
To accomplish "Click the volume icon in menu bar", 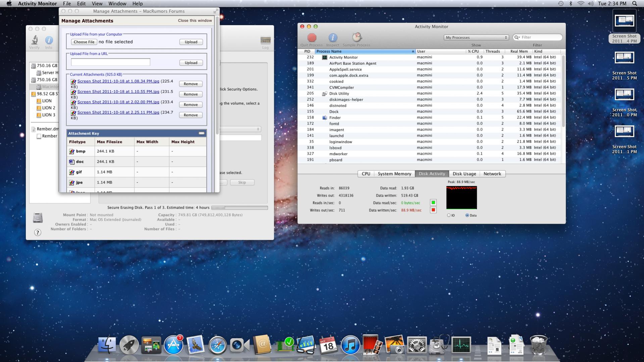I will [591, 3].
